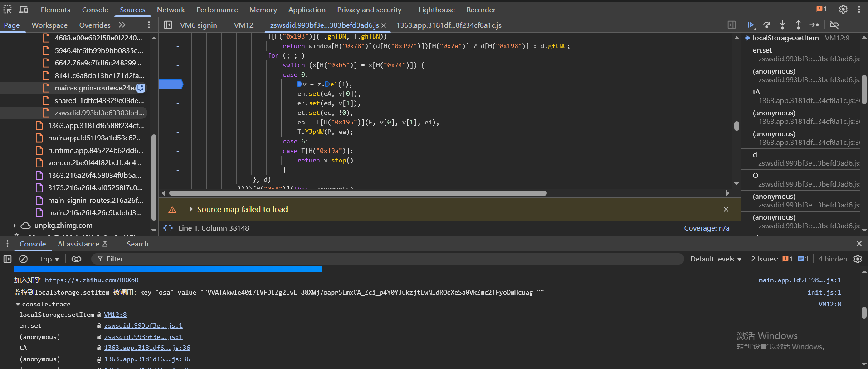This screenshot has height=369, width=868.
Task: Open the Overrides tab in Sources sidebar
Action: click(94, 25)
